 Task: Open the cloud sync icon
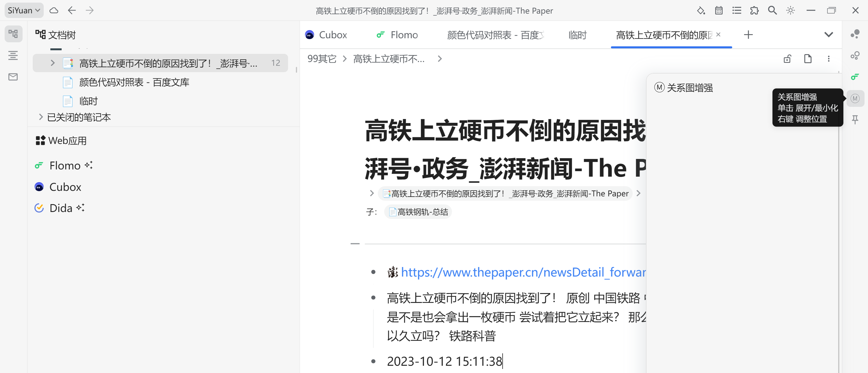[54, 10]
